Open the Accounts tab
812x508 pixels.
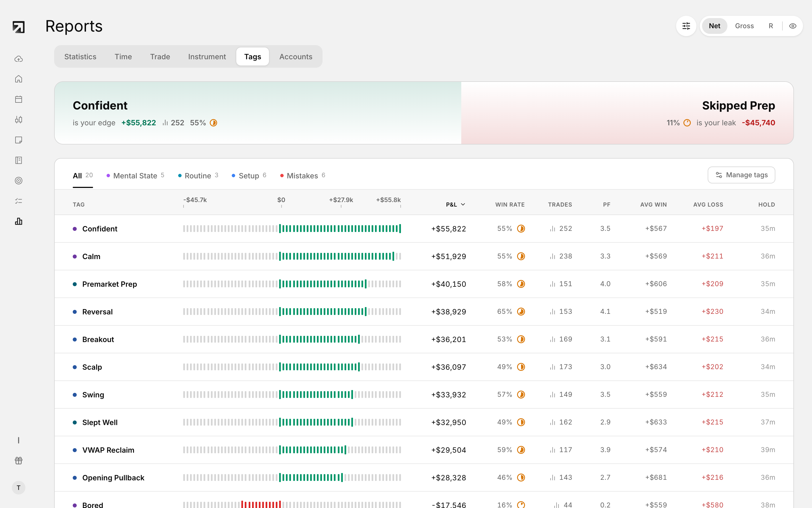pyautogui.click(x=295, y=56)
